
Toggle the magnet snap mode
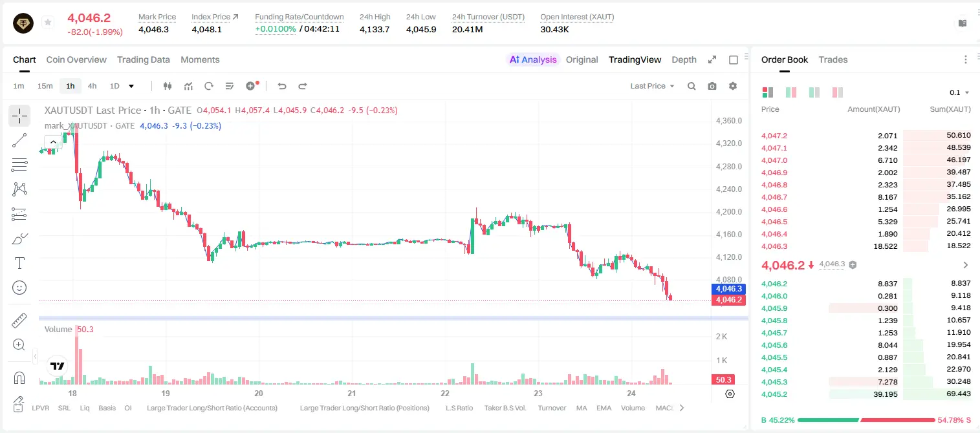coord(19,377)
